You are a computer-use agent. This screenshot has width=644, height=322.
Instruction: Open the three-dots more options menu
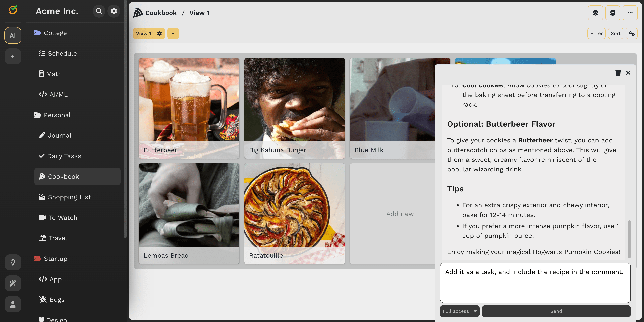pos(630,13)
